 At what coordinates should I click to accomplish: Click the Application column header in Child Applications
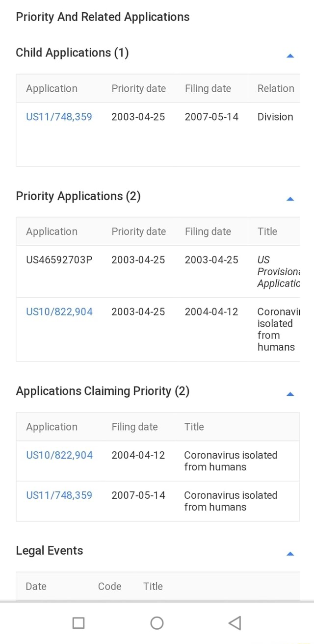point(52,88)
